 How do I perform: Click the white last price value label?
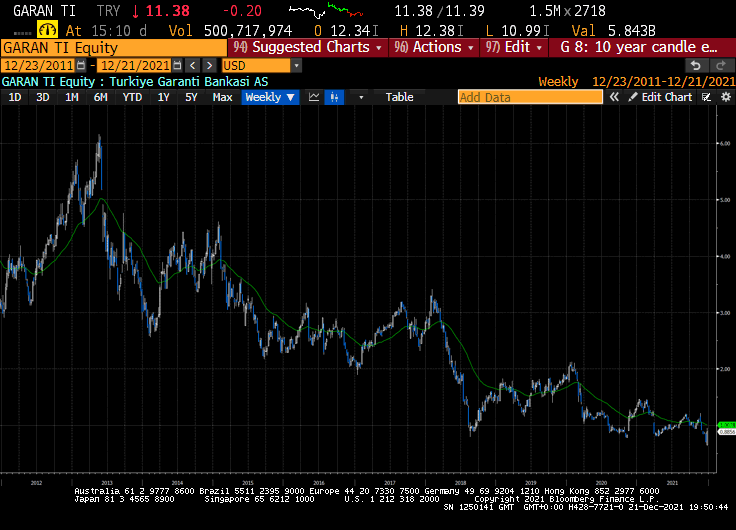(x=727, y=432)
